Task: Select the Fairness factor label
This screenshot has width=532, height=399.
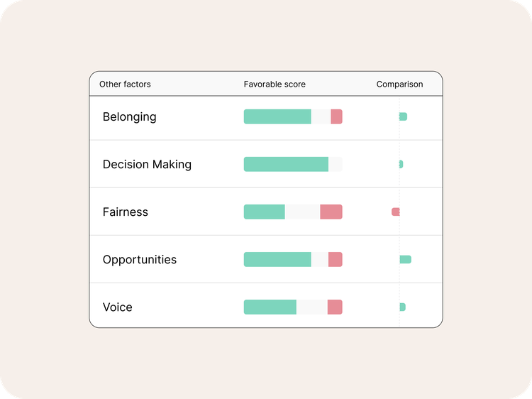Action: (125, 212)
